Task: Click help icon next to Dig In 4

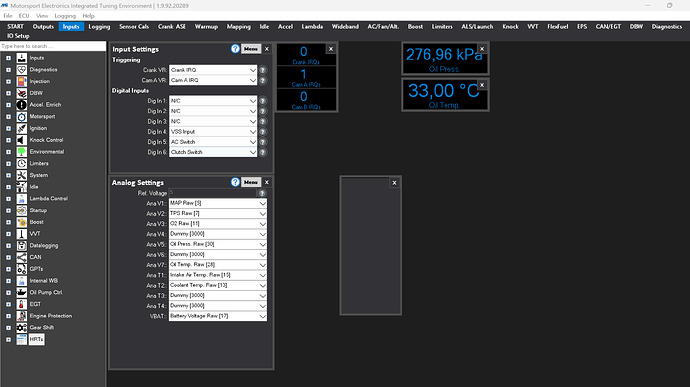Action: (263, 132)
